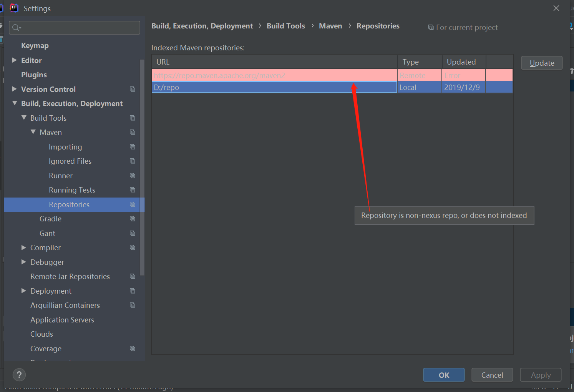574x392 pixels.
Task: Collapse the Build Tools node
Action: pyautogui.click(x=24, y=118)
